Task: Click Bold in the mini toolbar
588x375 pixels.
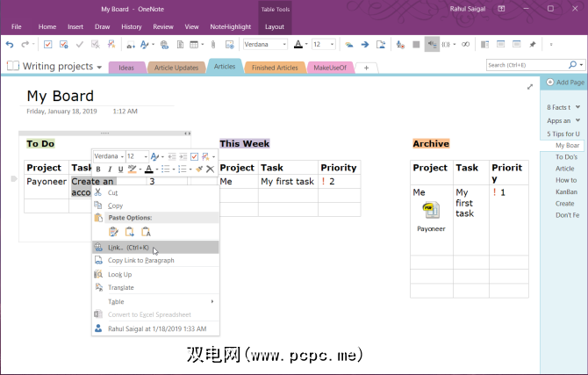Action: coord(98,169)
